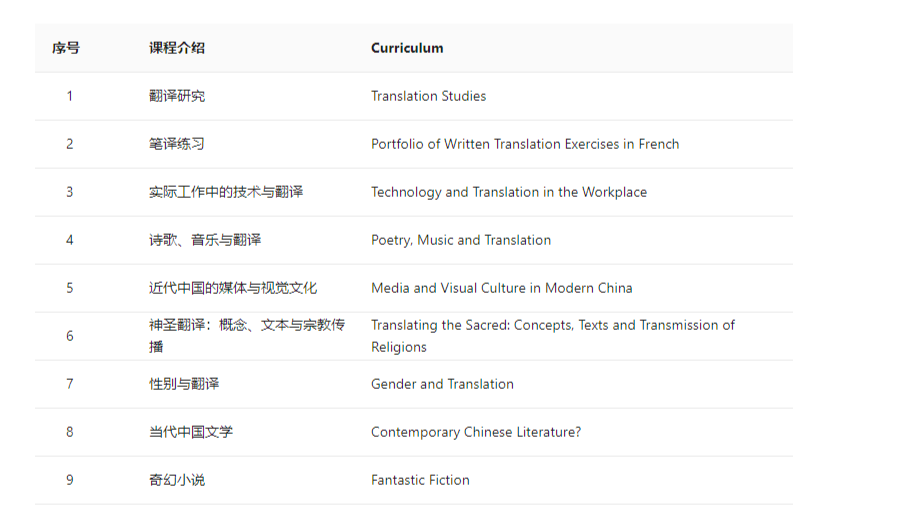This screenshot has height=510, width=911.
Task: Click the 序号 column header
Action: pyautogui.click(x=66, y=48)
